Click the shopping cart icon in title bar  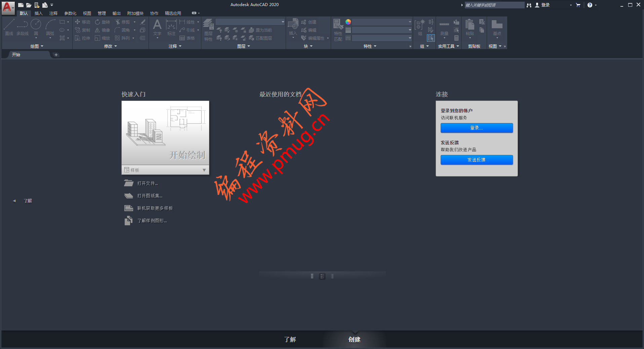click(578, 5)
